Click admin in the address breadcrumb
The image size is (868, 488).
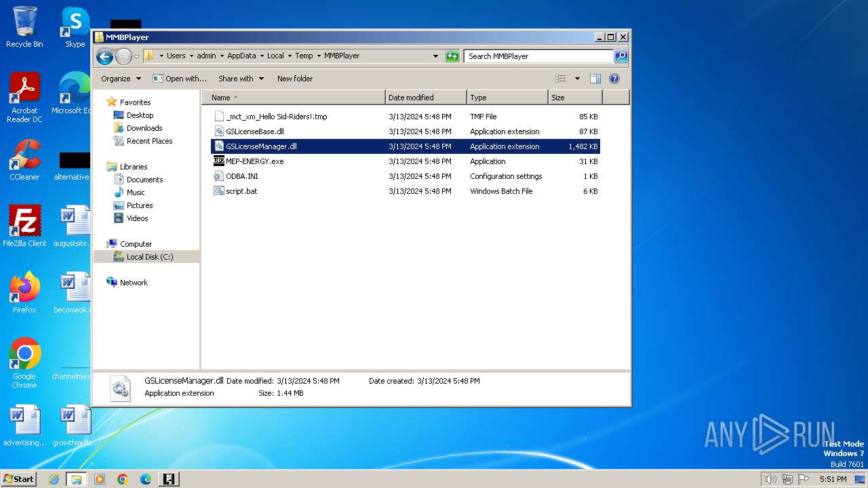pyautogui.click(x=207, y=56)
